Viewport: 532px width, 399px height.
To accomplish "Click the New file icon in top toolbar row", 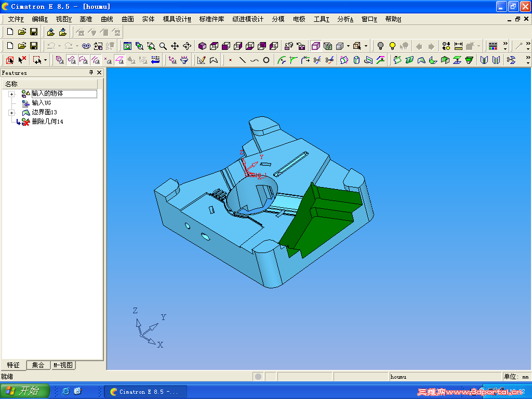I will [10, 32].
